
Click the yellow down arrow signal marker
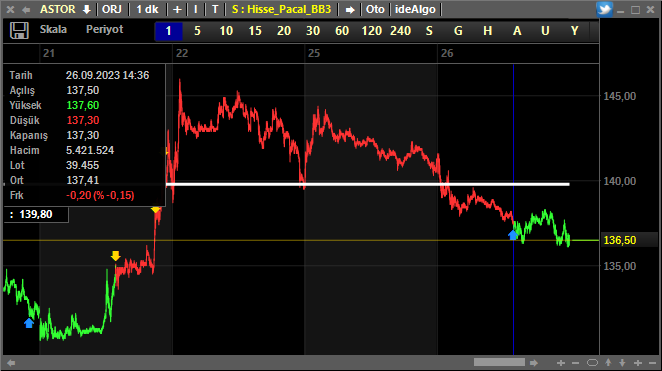115,255
